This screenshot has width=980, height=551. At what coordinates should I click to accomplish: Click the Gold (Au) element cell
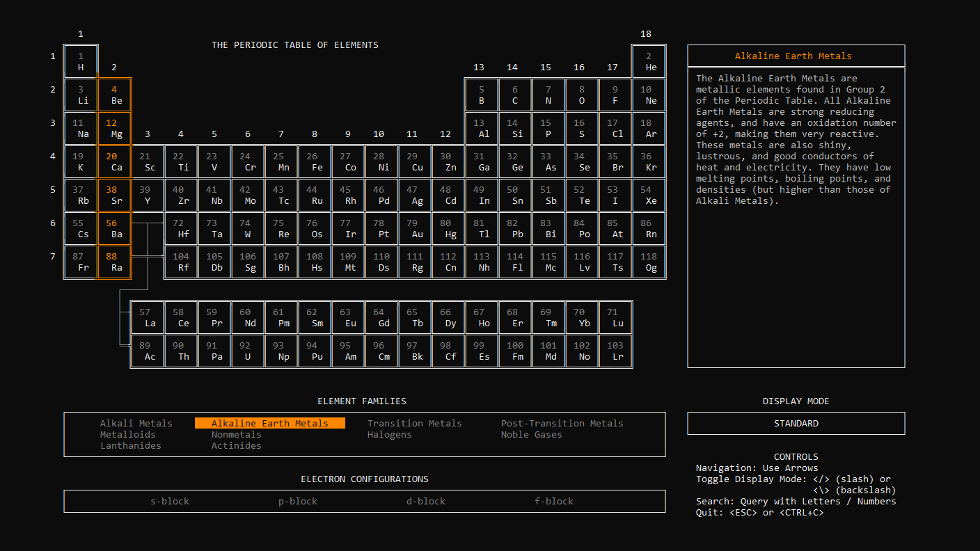click(x=415, y=228)
